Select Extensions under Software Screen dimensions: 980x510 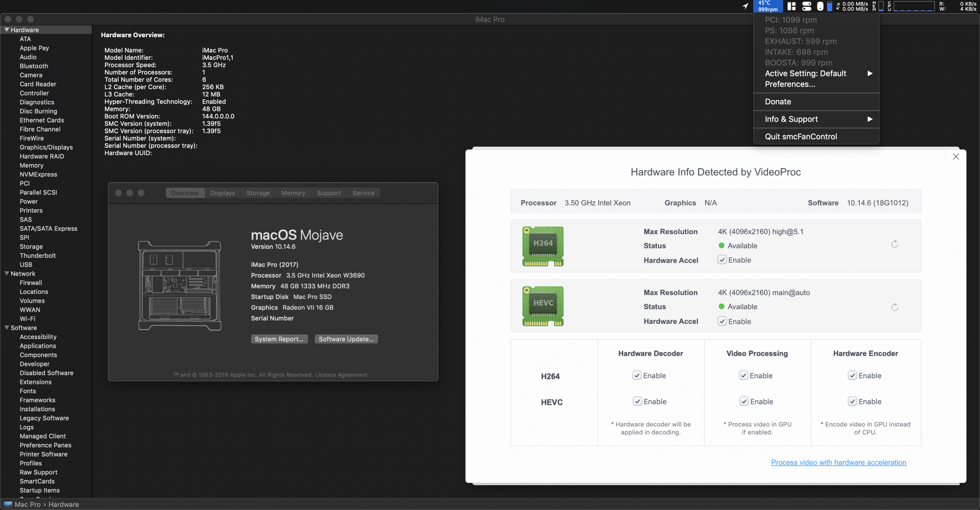point(35,382)
